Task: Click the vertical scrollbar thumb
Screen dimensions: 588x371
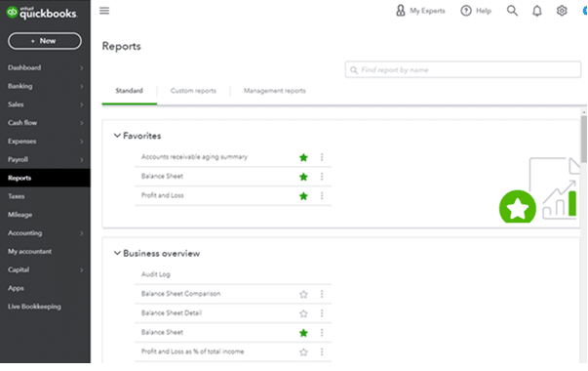Action: pos(583,140)
